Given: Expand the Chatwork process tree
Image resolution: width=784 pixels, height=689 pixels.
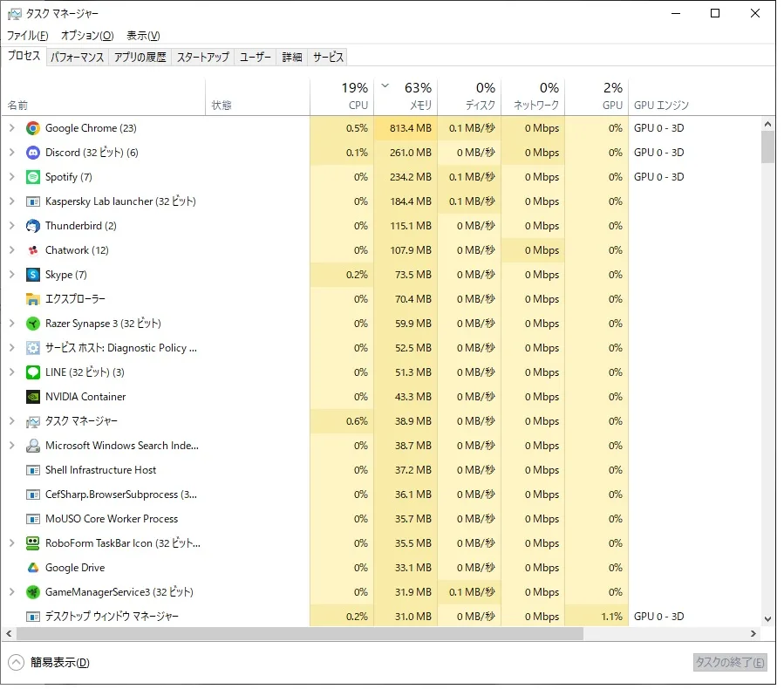Looking at the screenshot, I should (12, 250).
